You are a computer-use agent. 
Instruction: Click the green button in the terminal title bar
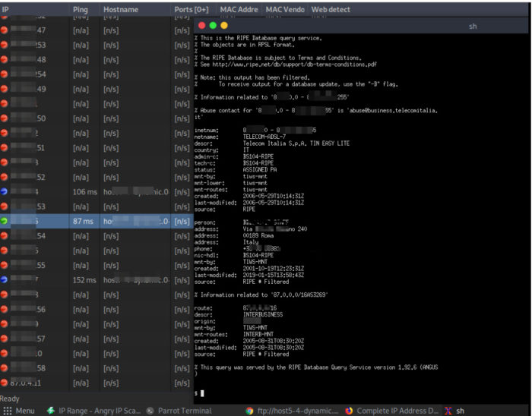[x=213, y=25]
